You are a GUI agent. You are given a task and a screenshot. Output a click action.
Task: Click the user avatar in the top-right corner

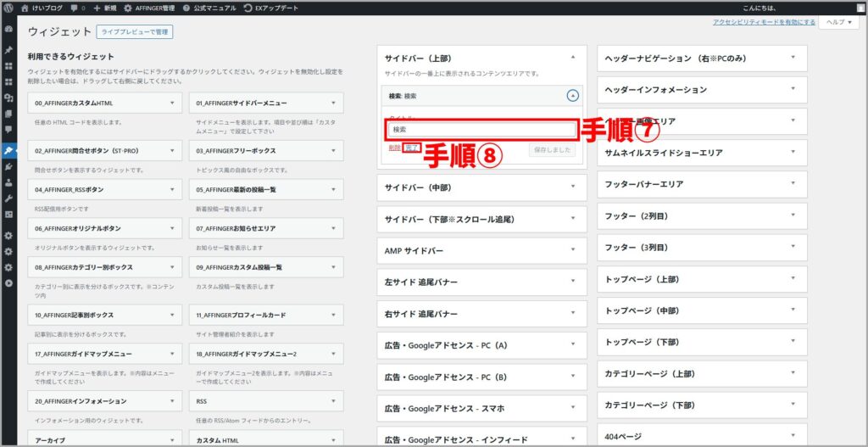(x=860, y=8)
